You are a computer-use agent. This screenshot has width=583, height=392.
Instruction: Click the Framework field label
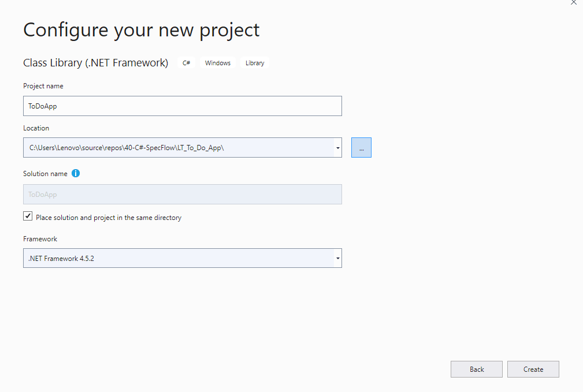coord(40,239)
